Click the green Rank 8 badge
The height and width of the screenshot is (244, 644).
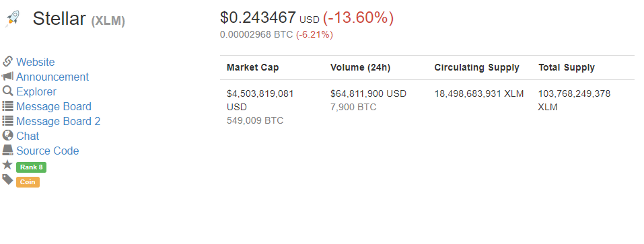pyautogui.click(x=31, y=167)
